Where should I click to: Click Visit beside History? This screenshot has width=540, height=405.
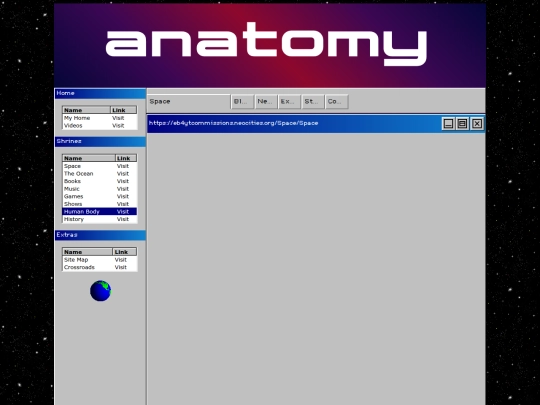click(x=123, y=219)
